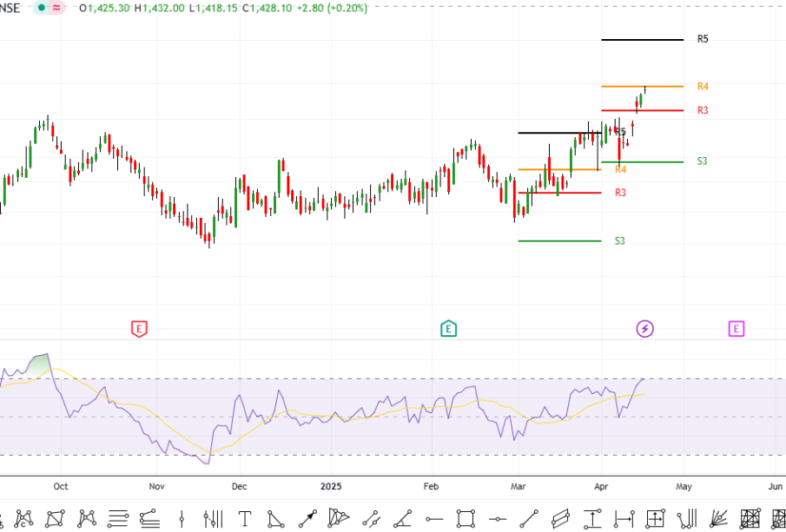This screenshot has height=532, width=786.
Task: Select the trend-based Fib time tool
Action: pos(687,518)
